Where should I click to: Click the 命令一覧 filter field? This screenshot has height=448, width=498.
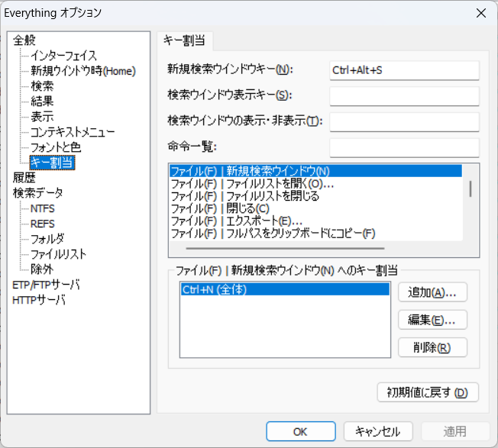(404, 147)
